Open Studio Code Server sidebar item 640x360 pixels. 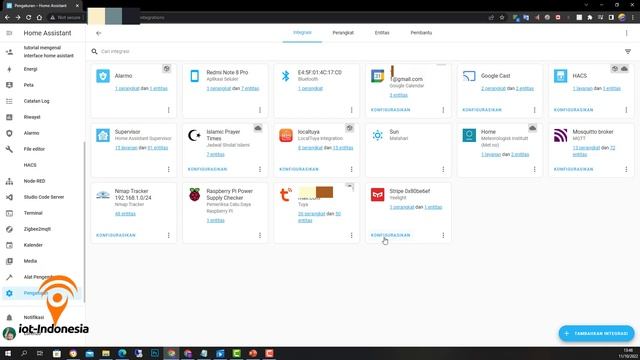[x=44, y=197]
